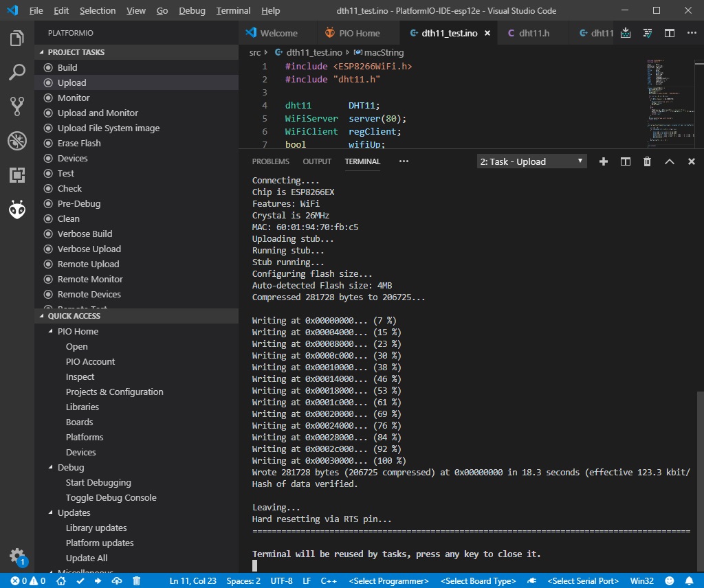The width and height of the screenshot is (704, 588).
Task: Click the cloud upload icon in status bar
Action: pos(117,581)
